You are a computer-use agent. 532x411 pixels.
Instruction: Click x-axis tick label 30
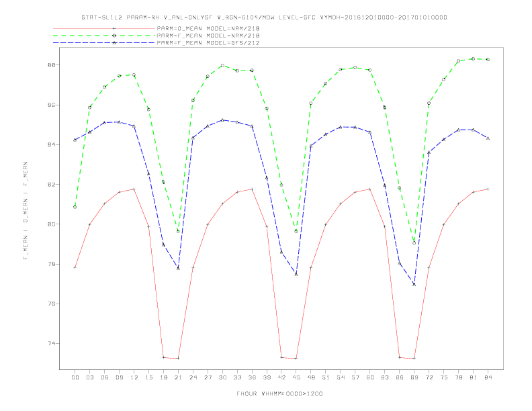click(222, 377)
